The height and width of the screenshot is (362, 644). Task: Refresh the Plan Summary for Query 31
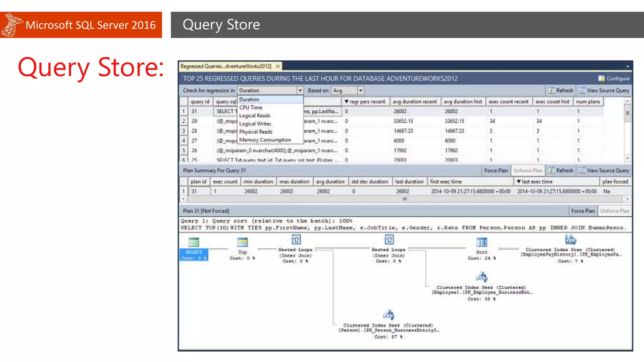point(561,170)
